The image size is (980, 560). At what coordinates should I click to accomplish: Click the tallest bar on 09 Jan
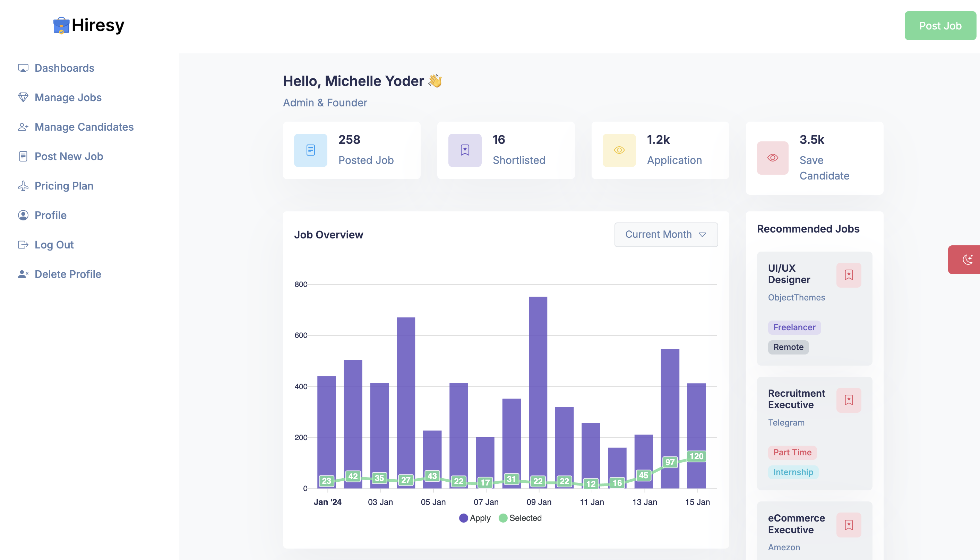click(538, 392)
